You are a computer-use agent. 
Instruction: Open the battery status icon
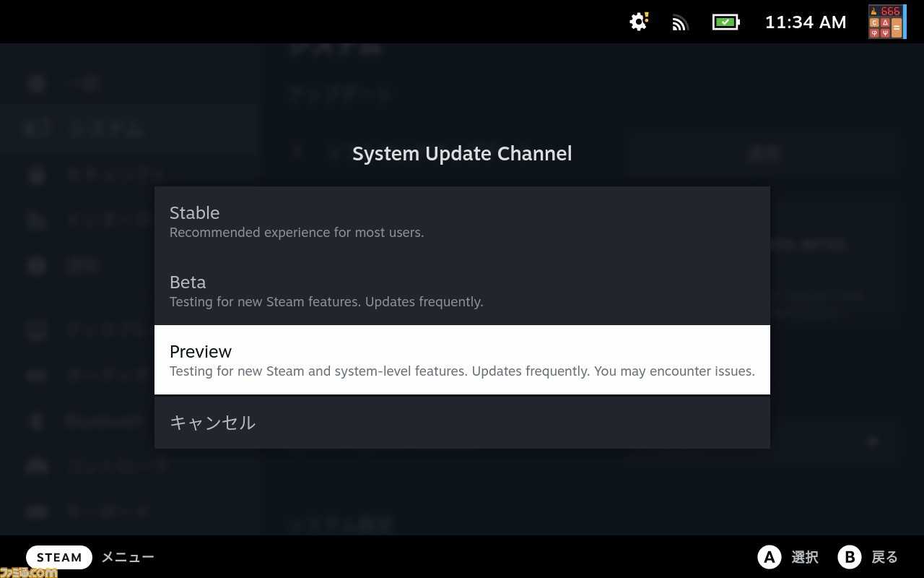coord(725,22)
